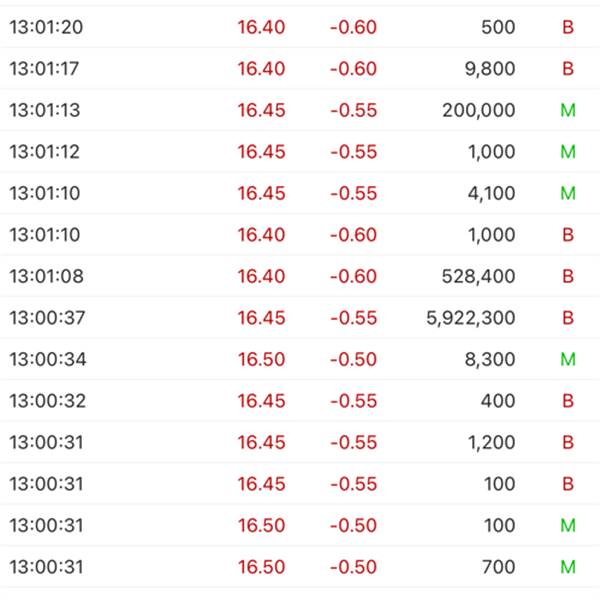Click the 400 volume value

(x=498, y=401)
